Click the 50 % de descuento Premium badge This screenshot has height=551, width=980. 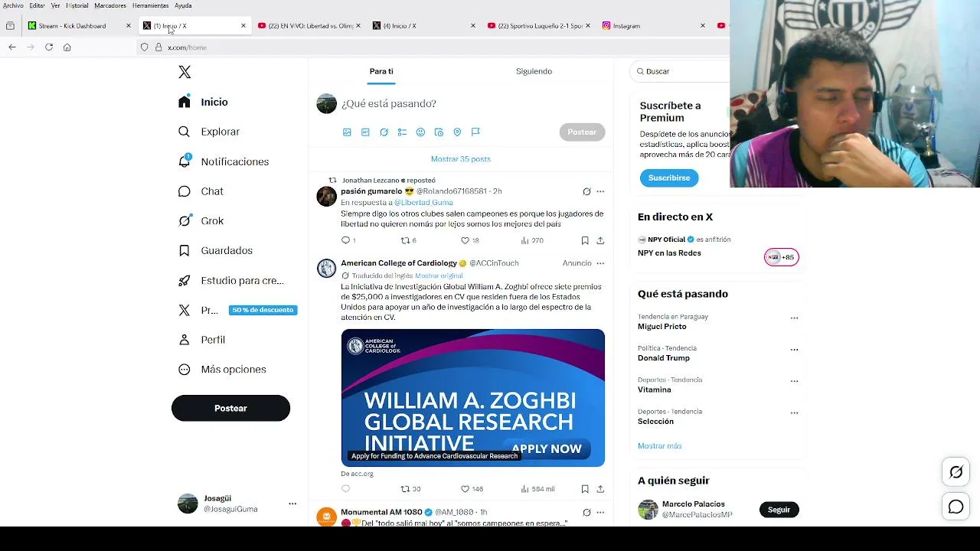click(x=263, y=310)
